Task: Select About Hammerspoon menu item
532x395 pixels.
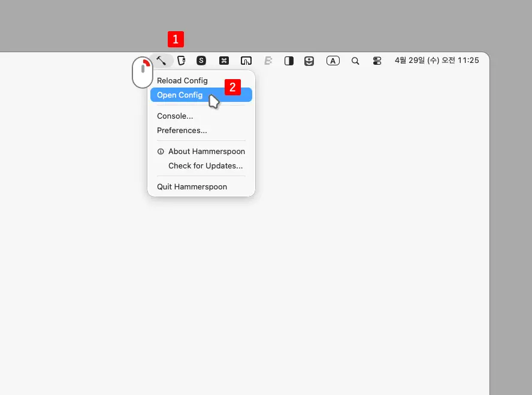Action: tap(201, 152)
